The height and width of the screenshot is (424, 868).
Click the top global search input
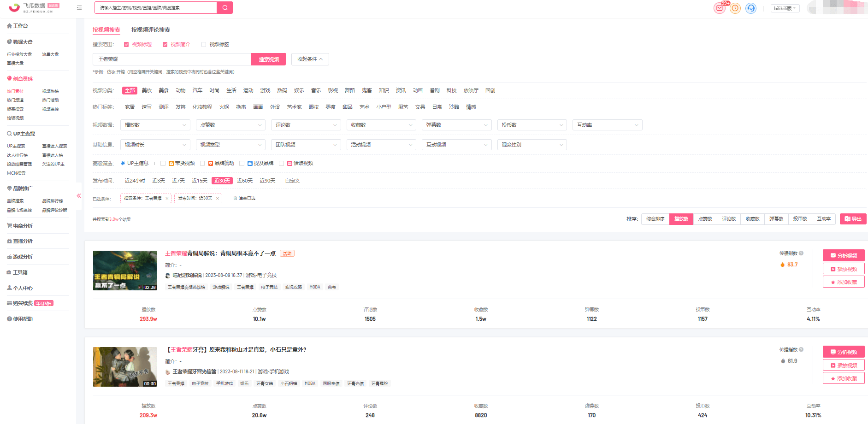point(156,7)
